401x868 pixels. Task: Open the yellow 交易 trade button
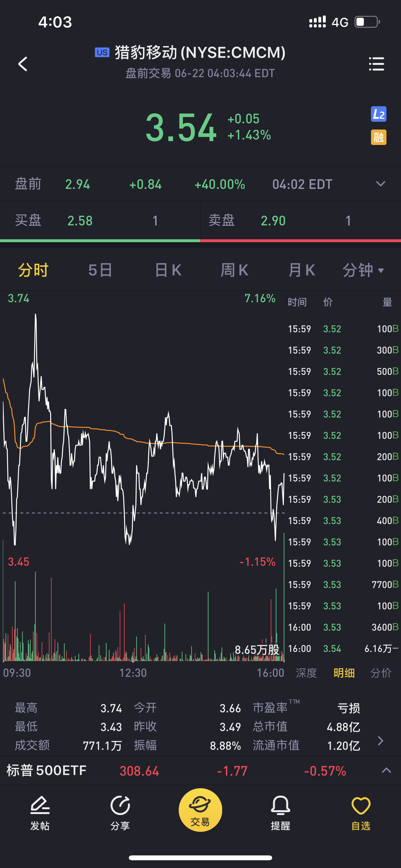click(200, 810)
